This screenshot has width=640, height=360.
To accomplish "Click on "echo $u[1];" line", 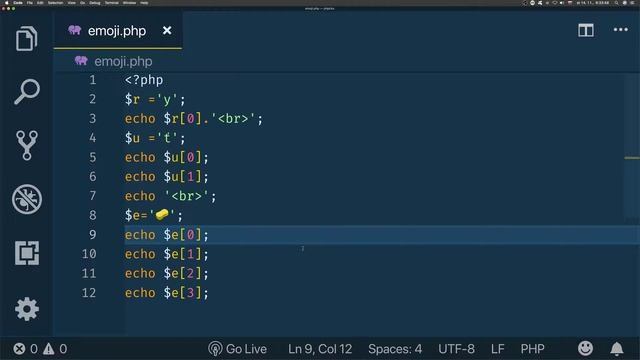I will [x=167, y=177].
